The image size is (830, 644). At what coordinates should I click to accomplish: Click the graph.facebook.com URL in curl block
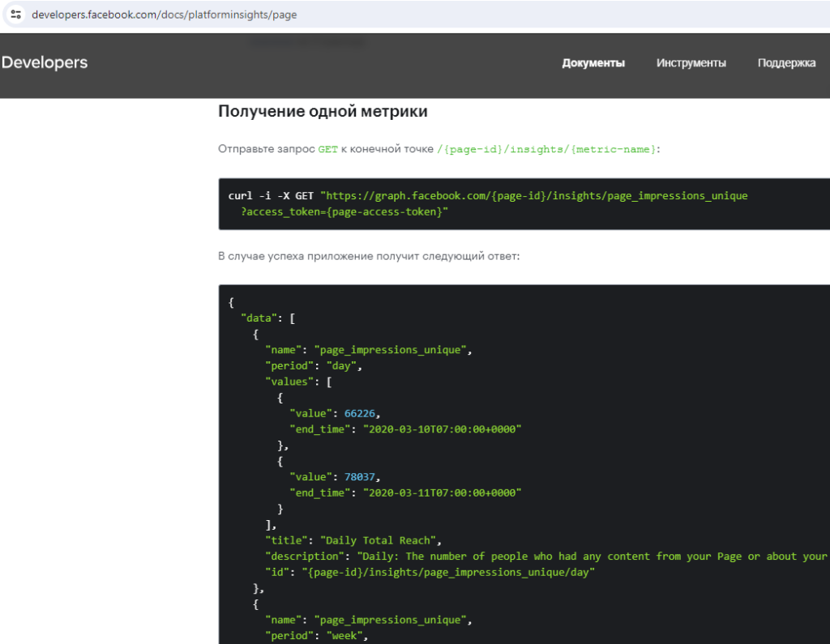pos(534,196)
